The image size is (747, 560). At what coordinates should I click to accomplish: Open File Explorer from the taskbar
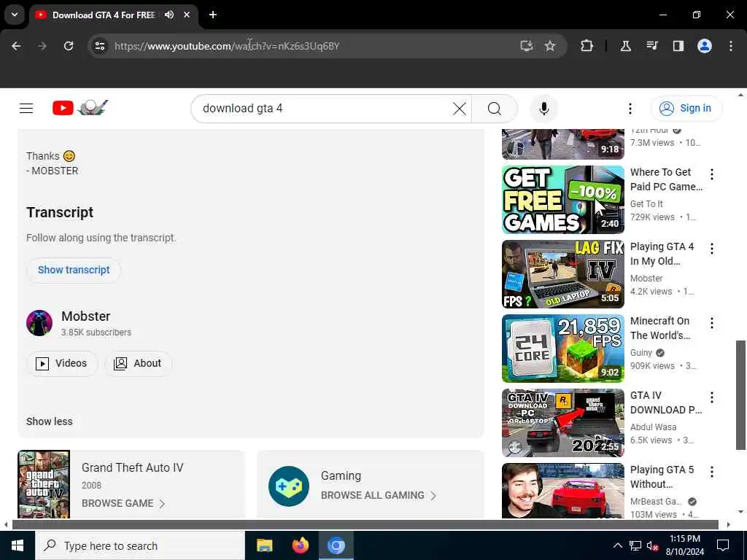264,545
